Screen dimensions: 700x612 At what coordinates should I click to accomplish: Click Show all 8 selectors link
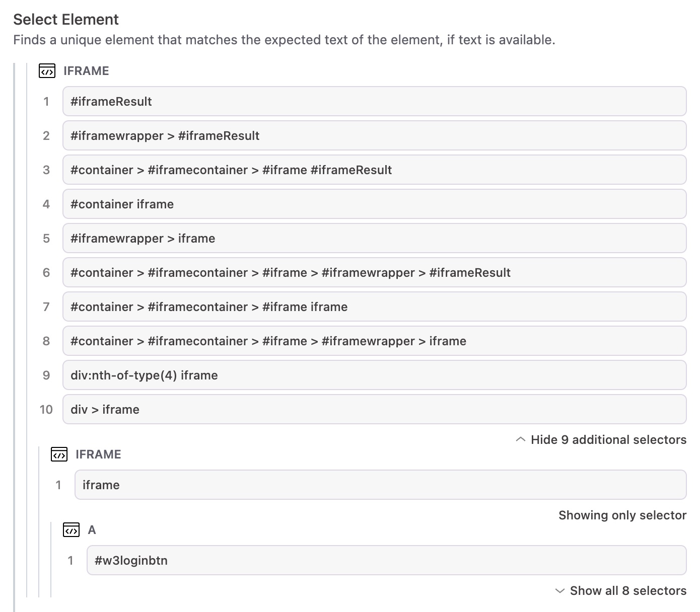tap(627, 590)
